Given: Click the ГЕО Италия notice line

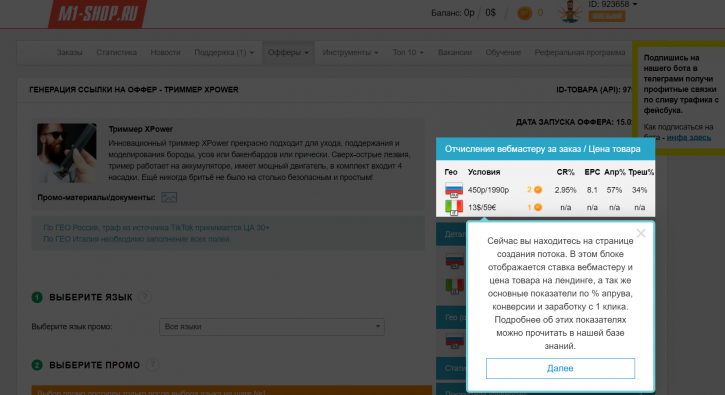Looking at the screenshot, I should tap(137, 239).
